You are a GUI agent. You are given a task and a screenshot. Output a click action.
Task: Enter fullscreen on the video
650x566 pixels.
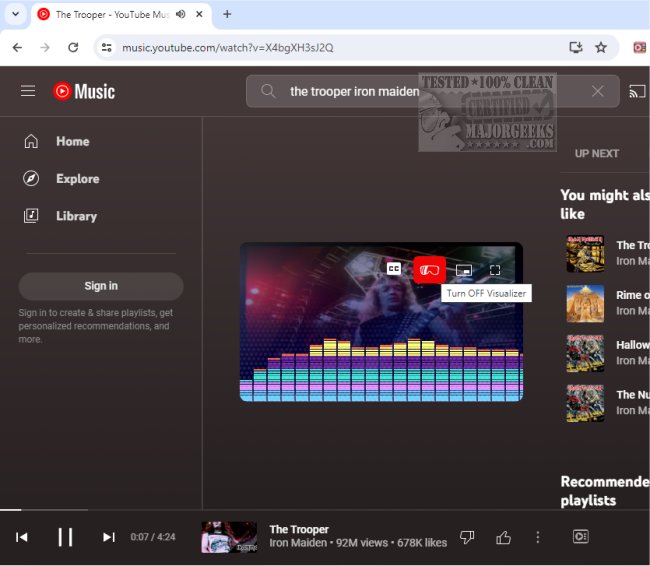(495, 270)
